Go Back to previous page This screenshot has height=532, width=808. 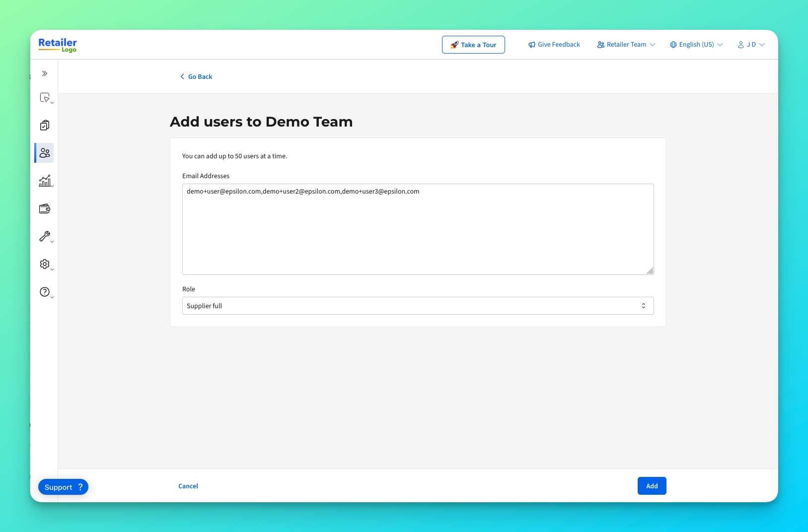(196, 76)
